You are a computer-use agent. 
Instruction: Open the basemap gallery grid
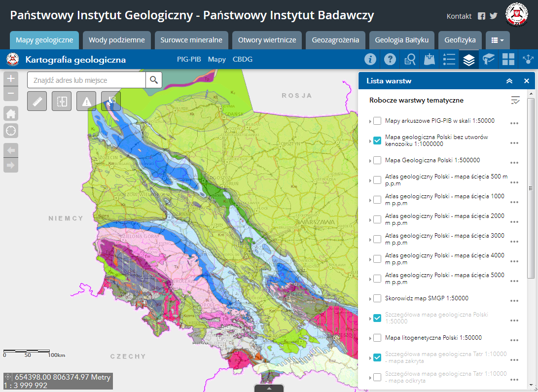508,59
